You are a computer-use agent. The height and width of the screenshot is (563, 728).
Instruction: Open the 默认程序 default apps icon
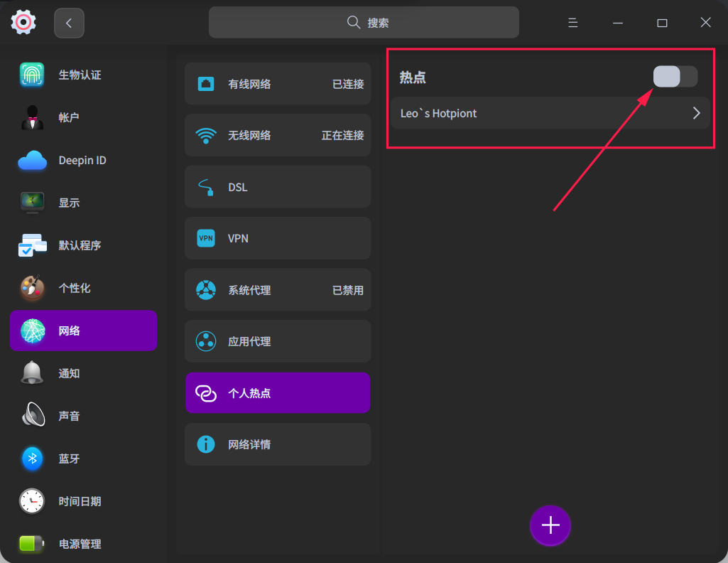coord(32,245)
